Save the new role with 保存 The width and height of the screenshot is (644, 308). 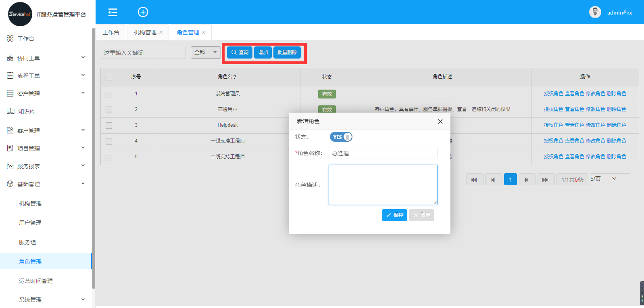pyautogui.click(x=394, y=215)
